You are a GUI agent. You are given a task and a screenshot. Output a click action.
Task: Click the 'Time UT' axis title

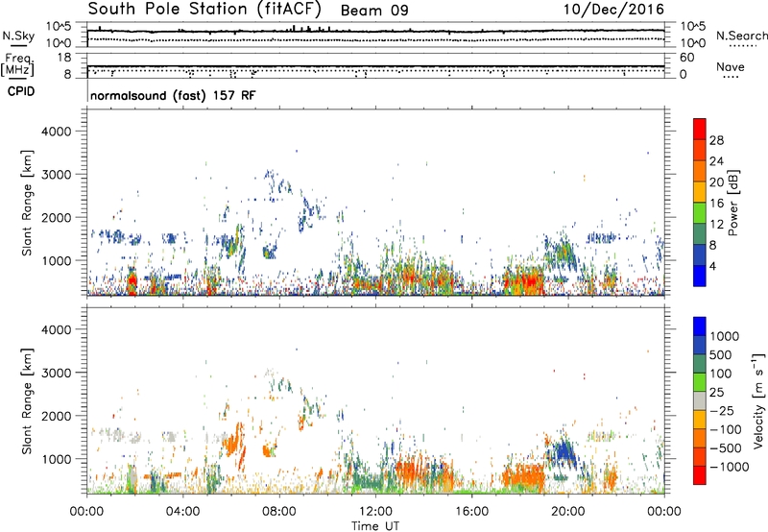[375, 526]
